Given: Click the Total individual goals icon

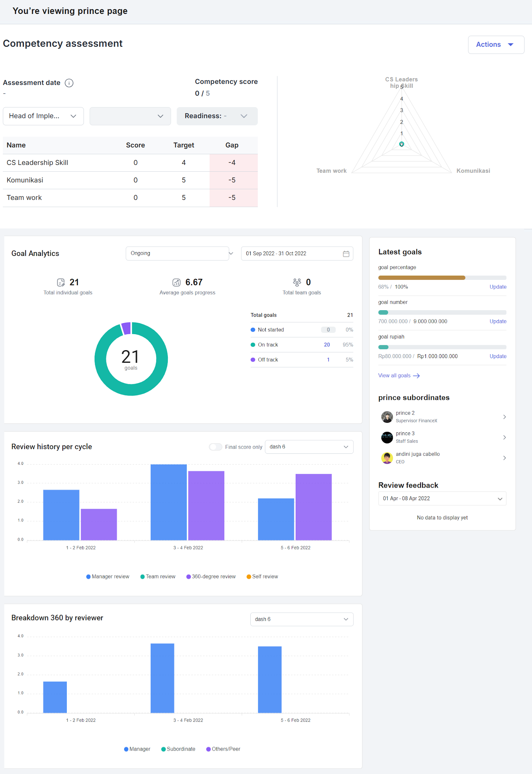Looking at the screenshot, I should point(61,282).
